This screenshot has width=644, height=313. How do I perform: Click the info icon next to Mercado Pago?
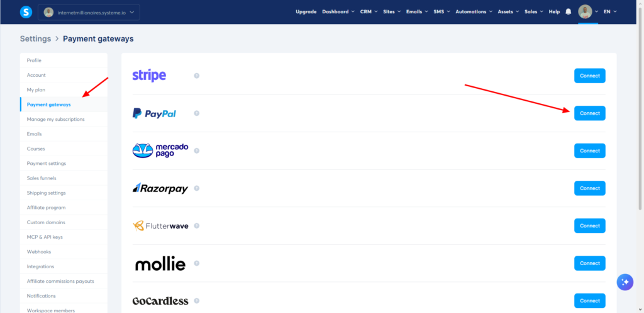click(x=197, y=151)
